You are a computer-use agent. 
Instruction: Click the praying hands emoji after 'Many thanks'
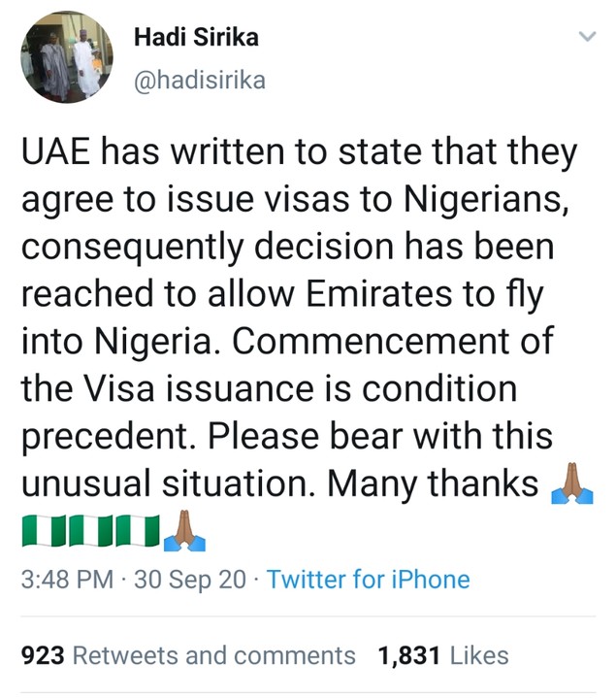(x=571, y=483)
